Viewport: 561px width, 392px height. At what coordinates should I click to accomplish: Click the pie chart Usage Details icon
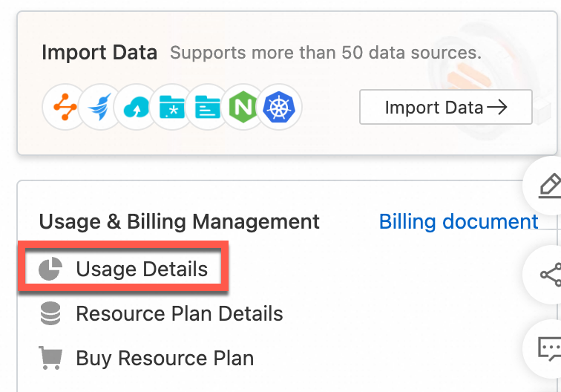click(x=50, y=269)
